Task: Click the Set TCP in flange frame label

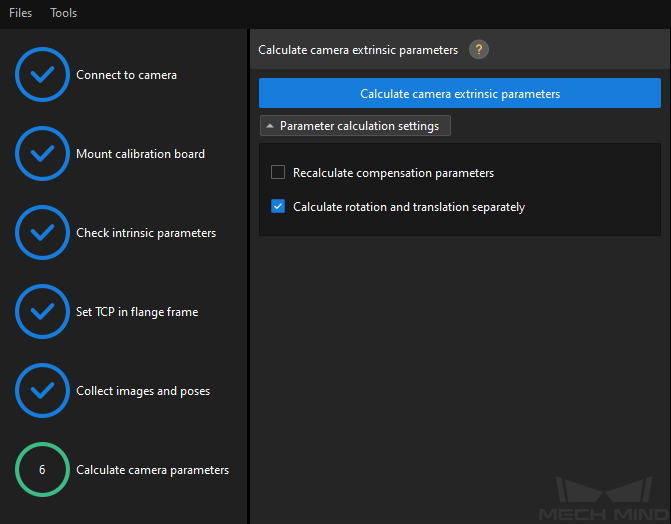Action: coord(137,312)
